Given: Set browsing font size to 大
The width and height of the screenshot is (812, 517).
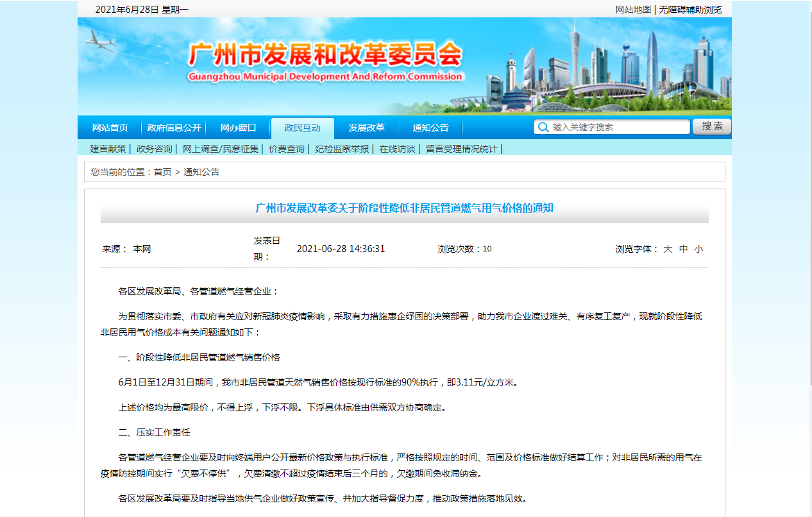Looking at the screenshot, I should click(x=668, y=249).
